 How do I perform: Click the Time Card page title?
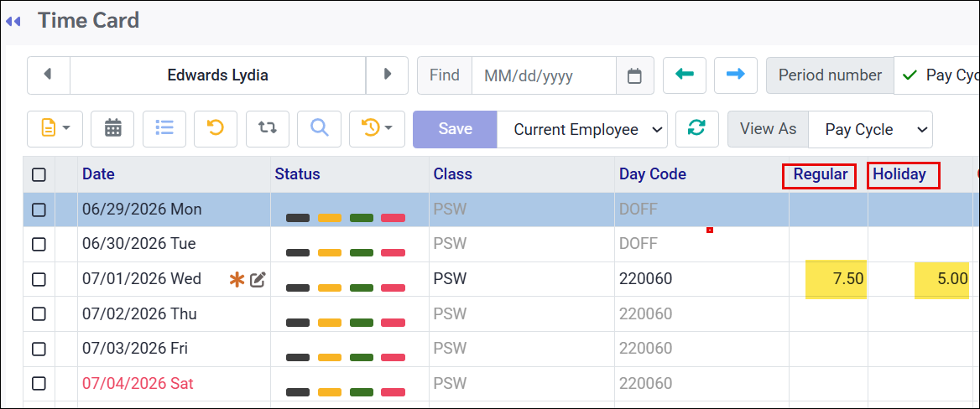click(x=88, y=21)
